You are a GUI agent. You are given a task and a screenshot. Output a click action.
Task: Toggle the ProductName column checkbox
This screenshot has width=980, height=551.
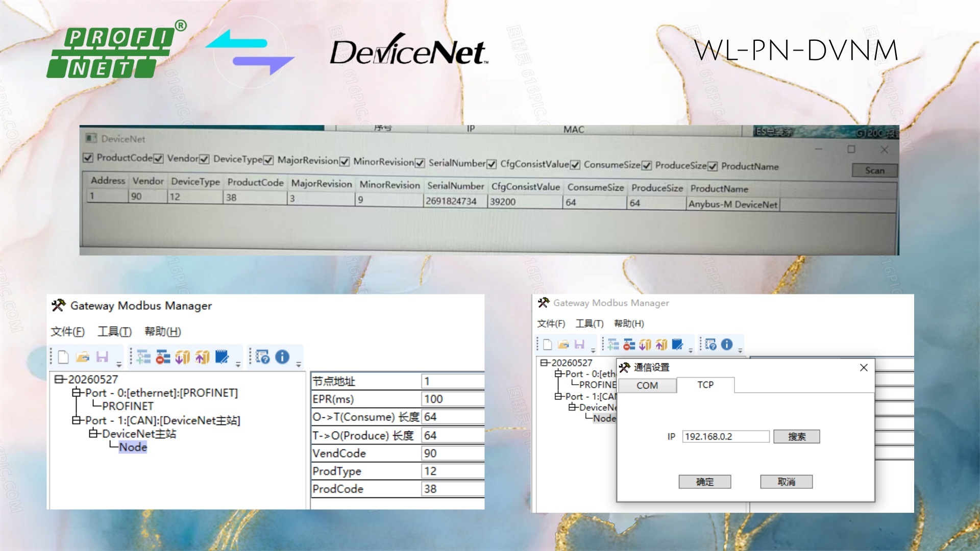[713, 166]
